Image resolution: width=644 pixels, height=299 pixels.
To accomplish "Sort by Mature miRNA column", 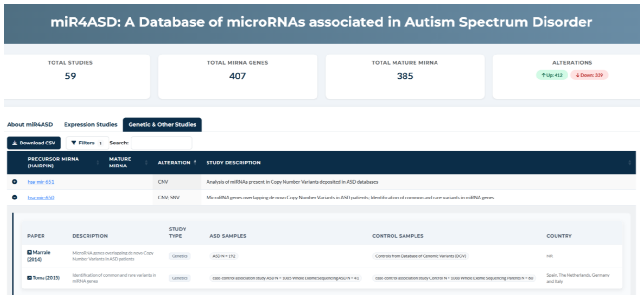I will click(x=129, y=163).
